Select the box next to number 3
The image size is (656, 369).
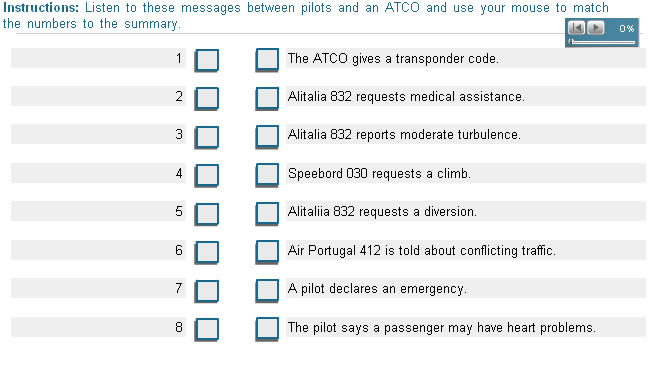[x=206, y=137]
